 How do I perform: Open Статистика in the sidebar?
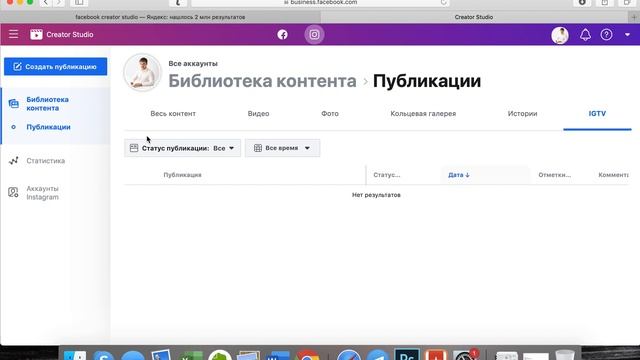point(45,161)
